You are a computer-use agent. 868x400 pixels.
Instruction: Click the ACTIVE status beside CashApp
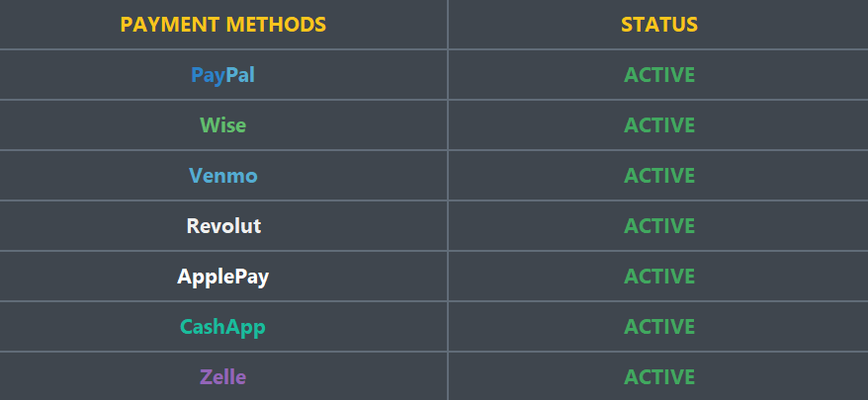(x=659, y=327)
